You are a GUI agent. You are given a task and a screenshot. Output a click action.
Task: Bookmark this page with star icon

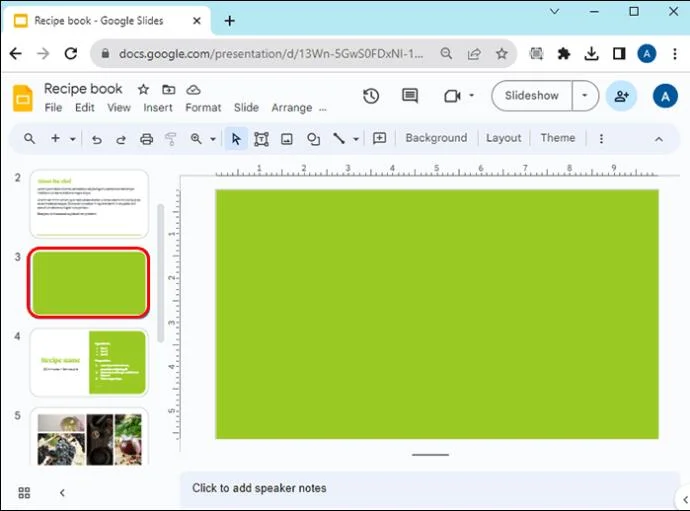[x=501, y=54]
